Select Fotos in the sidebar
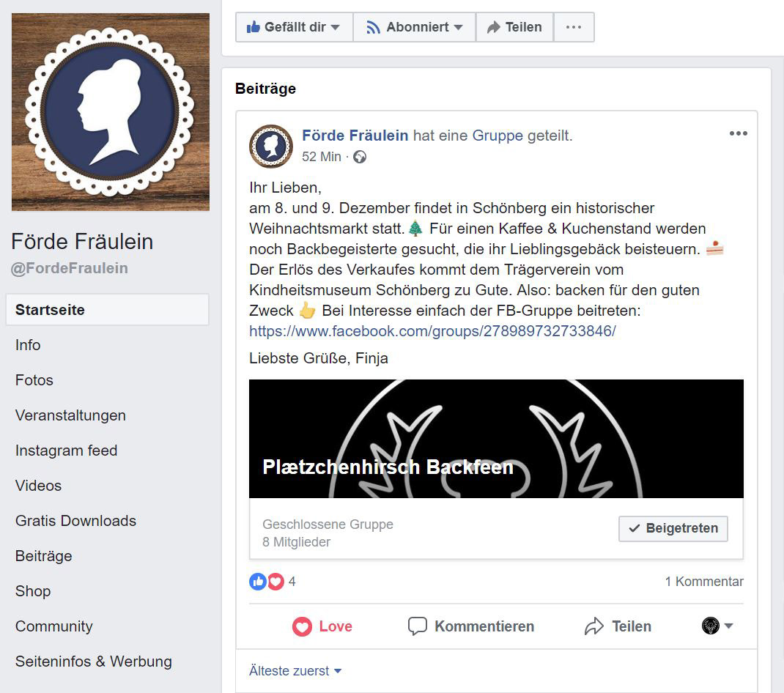This screenshot has width=784, height=693. click(34, 380)
